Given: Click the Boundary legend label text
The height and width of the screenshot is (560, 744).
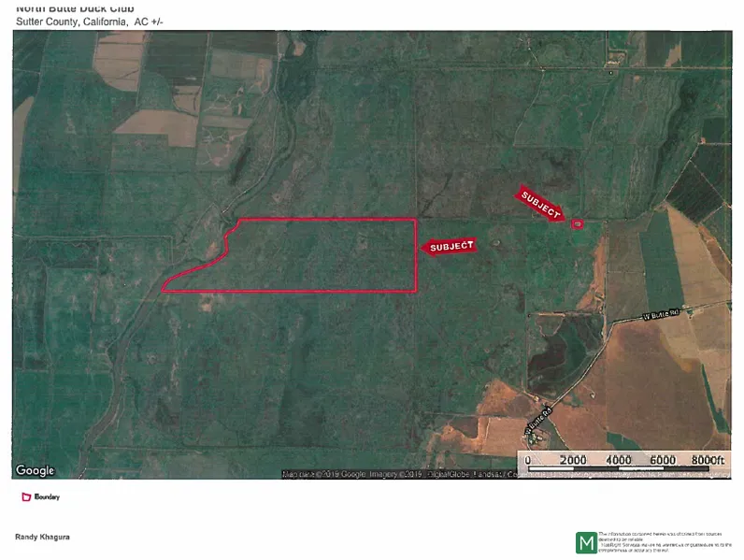Looking at the screenshot, I should pos(47,496).
